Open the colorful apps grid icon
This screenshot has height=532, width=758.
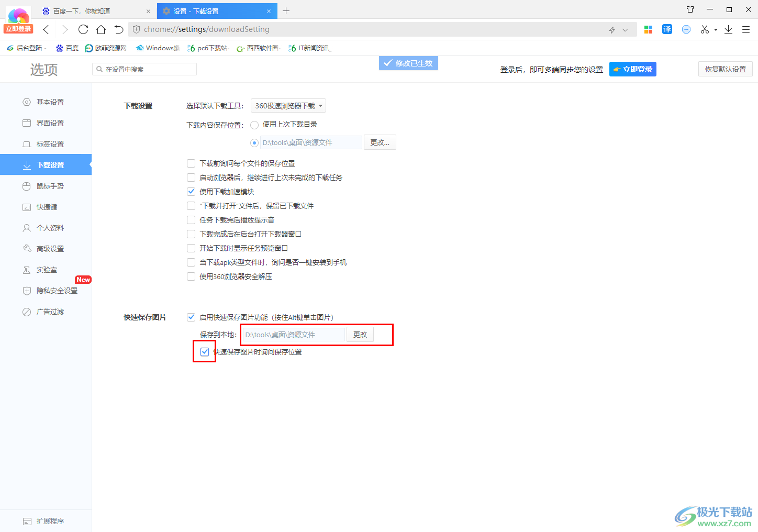[x=648, y=30]
